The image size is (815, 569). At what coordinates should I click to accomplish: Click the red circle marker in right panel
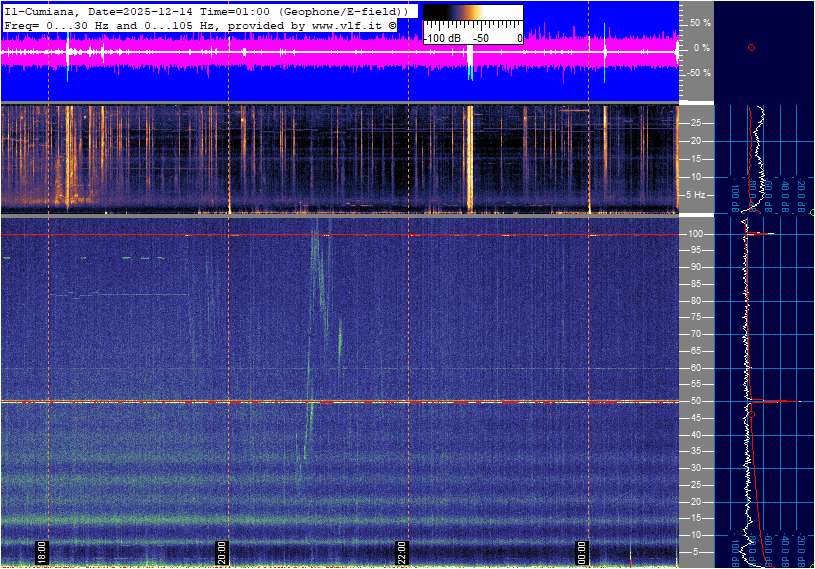(x=751, y=47)
